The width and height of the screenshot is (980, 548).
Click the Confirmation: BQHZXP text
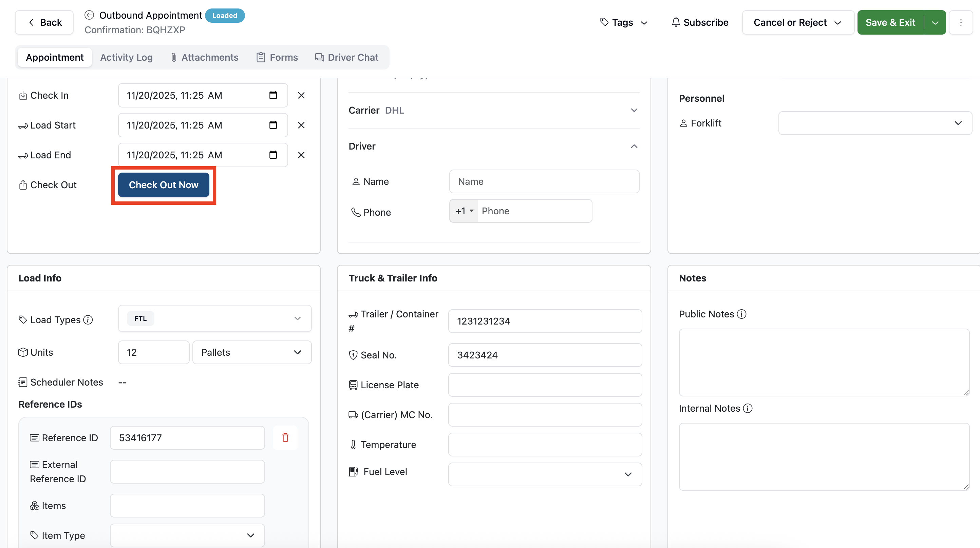tap(135, 30)
